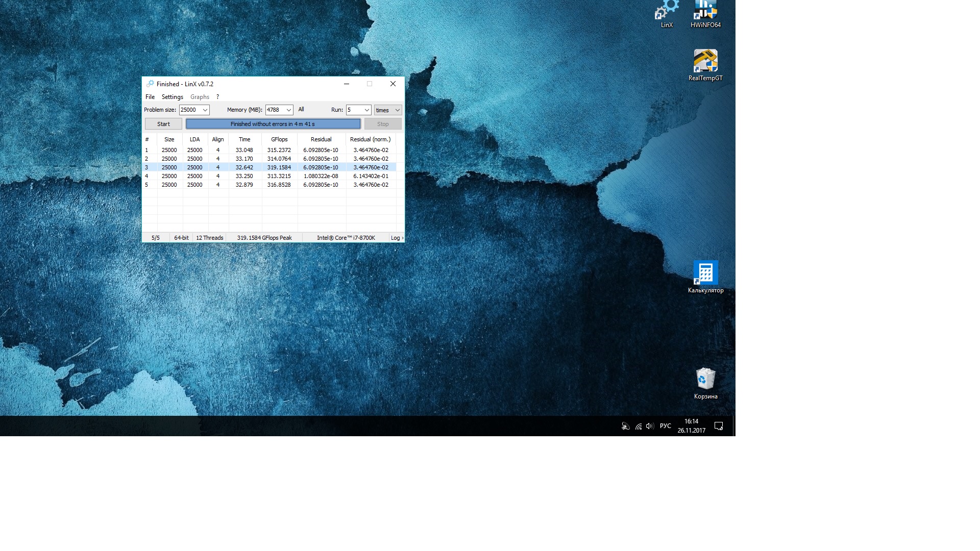Launch the RealTempGT desktop shortcut
Image resolution: width=980 pixels, height=551 pixels.
pos(705,62)
